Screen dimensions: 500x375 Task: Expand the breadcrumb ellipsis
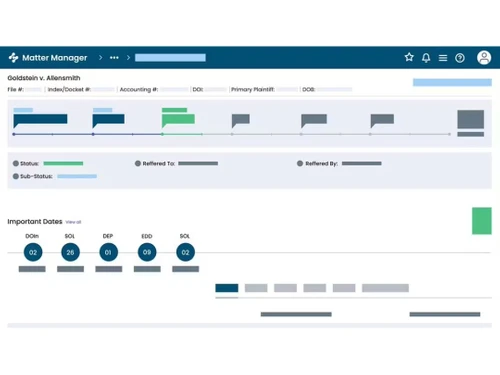(114, 58)
